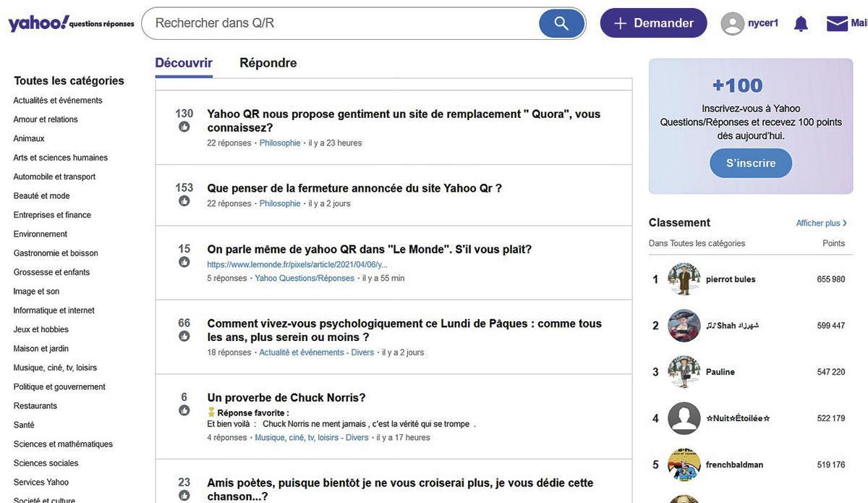Click the Yahoo questions réponses logo
Viewport: 868px width, 503px height.
coord(71,23)
